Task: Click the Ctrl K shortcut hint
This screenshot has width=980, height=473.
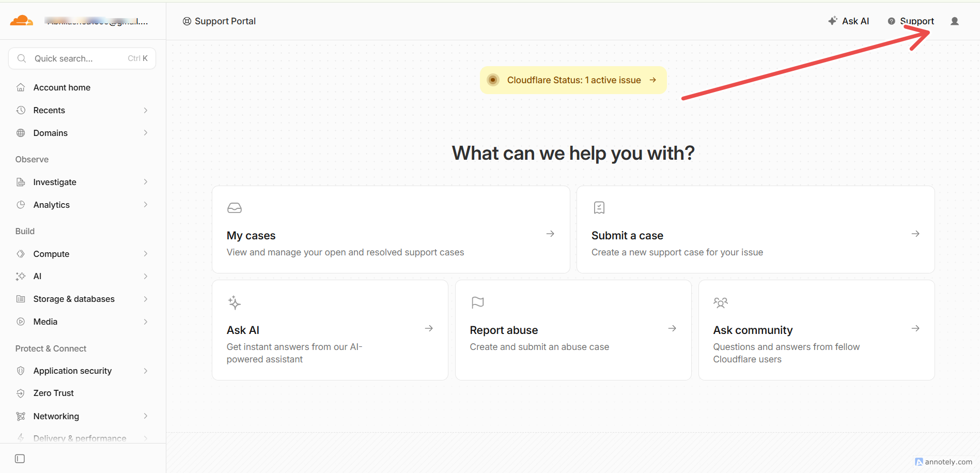Action: [138, 58]
